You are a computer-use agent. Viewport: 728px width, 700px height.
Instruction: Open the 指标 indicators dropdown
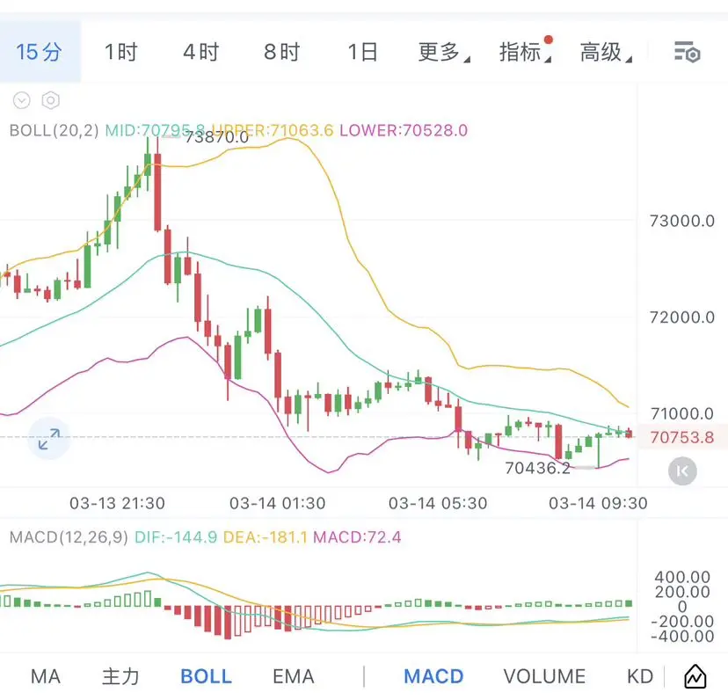[525, 52]
